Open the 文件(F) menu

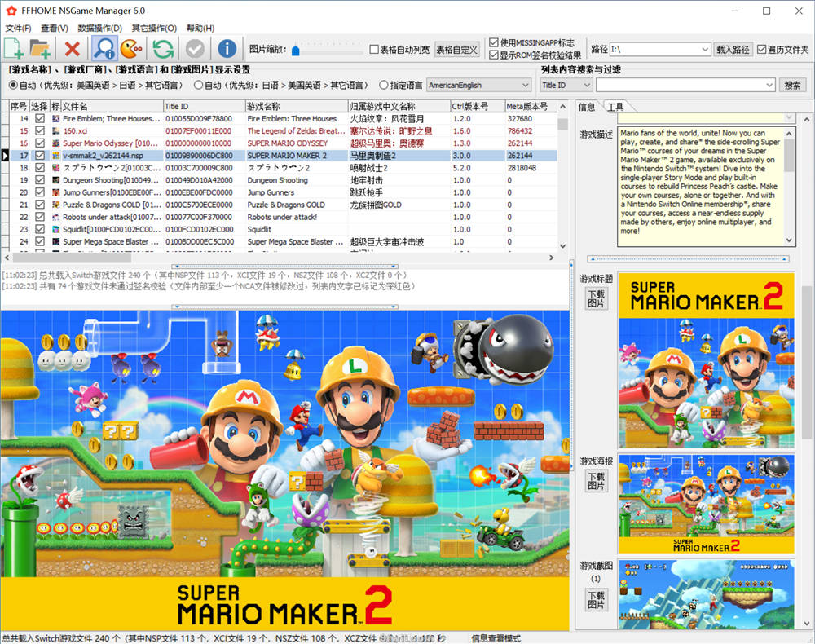point(18,28)
